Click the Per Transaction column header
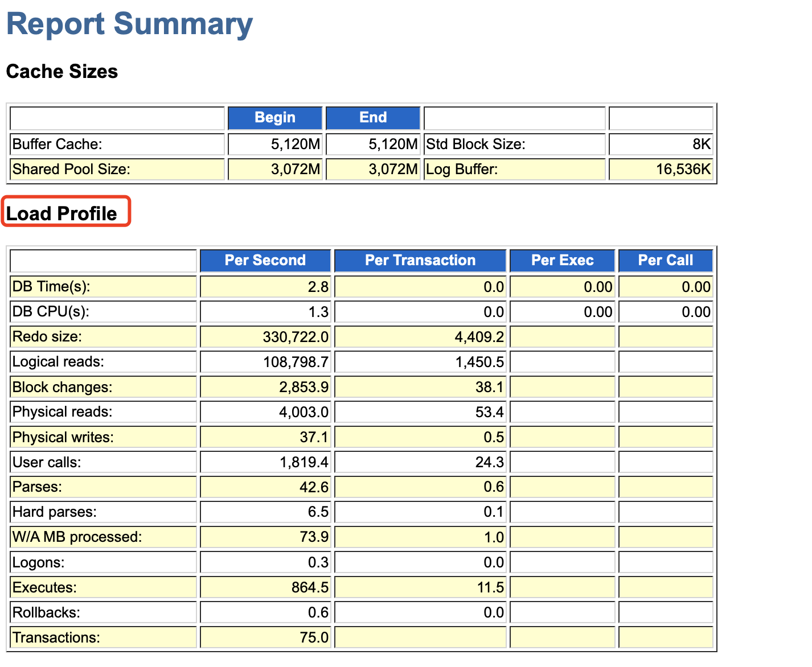The image size is (812, 667). pyautogui.click(x=420, y=260)
